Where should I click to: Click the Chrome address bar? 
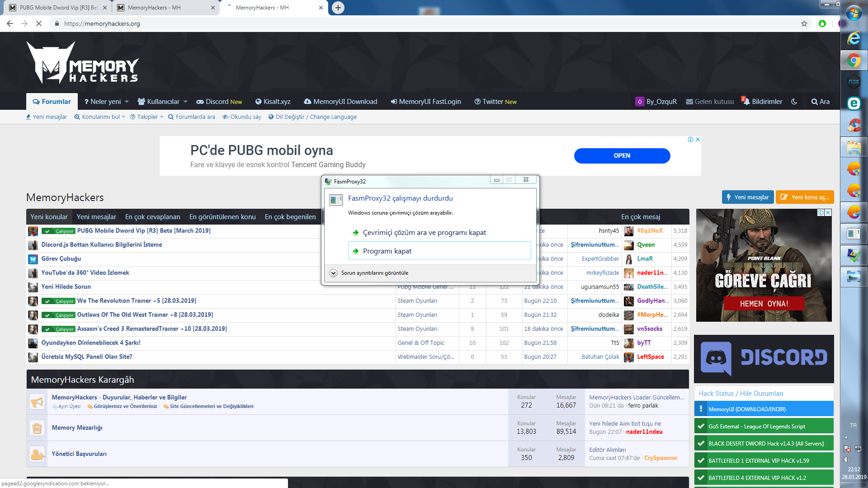425,23
